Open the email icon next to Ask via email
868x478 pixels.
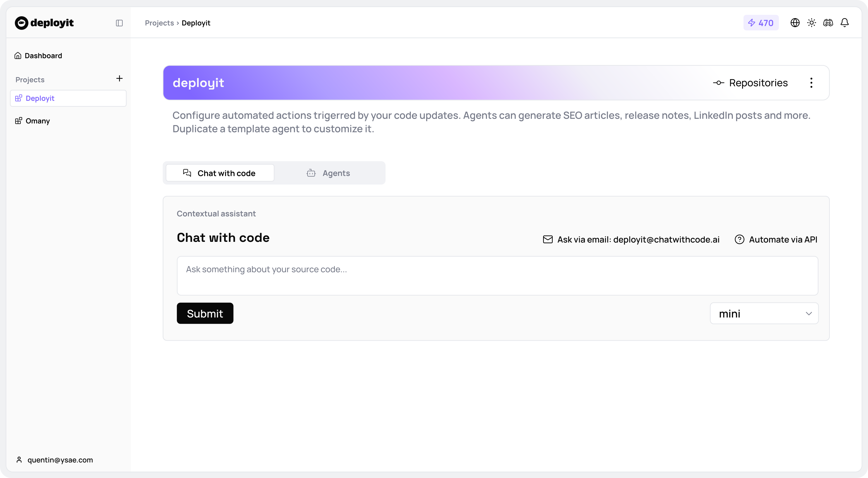click(x=548, y=239)
